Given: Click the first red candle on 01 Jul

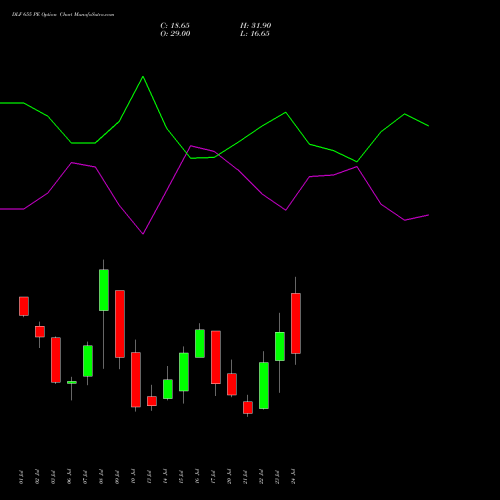Looking at the screenshot, I should pos(24,306).
